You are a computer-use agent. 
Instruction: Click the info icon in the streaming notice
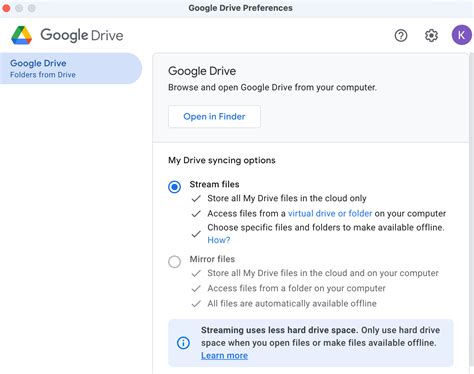click(183, 343)
